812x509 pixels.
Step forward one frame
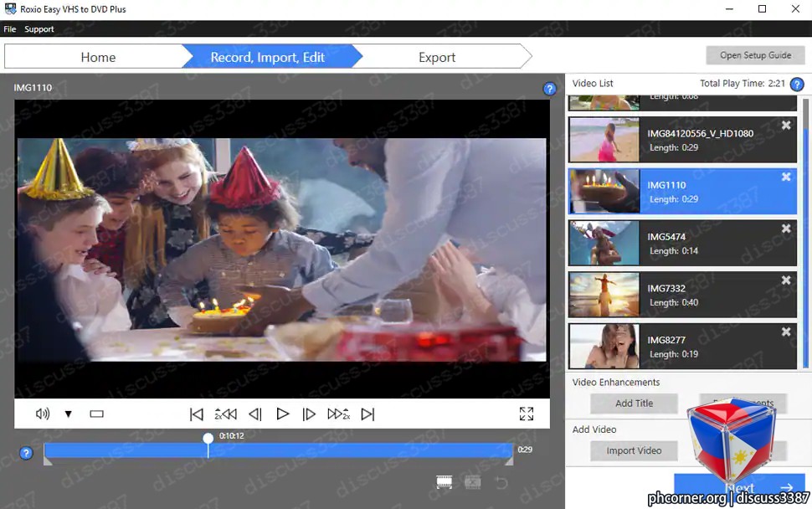coord(309,414)
